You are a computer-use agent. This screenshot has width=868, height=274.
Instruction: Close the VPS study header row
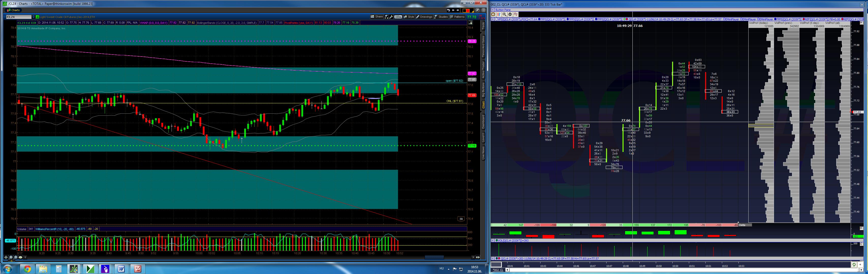493,19
